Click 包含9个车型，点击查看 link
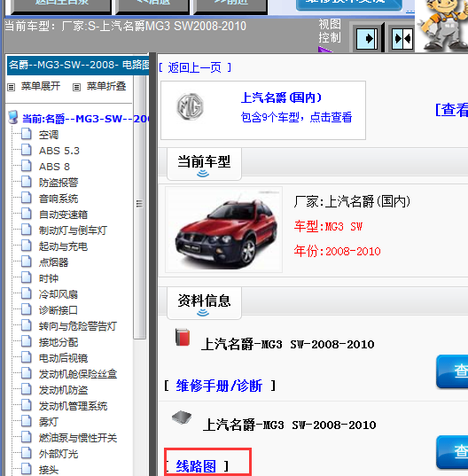The image size is (468, 476). tap(296, 117)
